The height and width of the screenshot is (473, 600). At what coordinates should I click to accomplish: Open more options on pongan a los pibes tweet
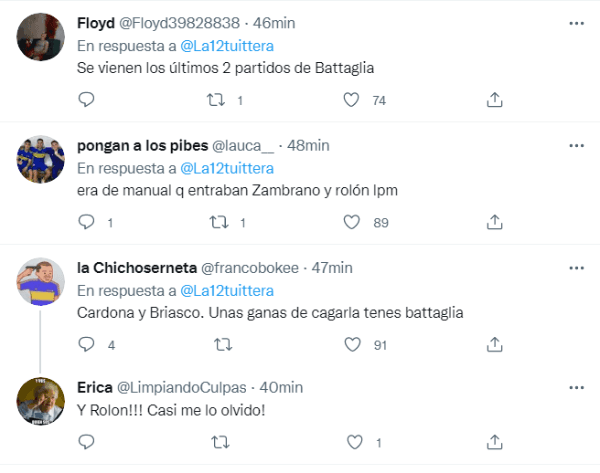(576, 145)
